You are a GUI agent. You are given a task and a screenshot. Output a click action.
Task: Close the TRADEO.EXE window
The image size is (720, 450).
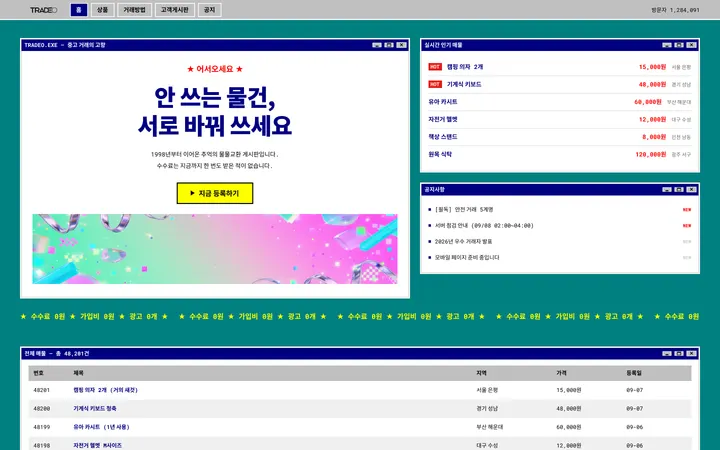(x=401, y=45)
